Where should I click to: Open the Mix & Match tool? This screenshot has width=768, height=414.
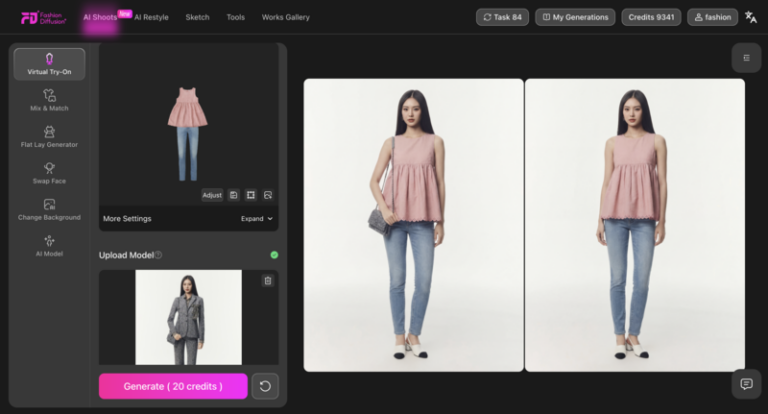tap(49, 100)
